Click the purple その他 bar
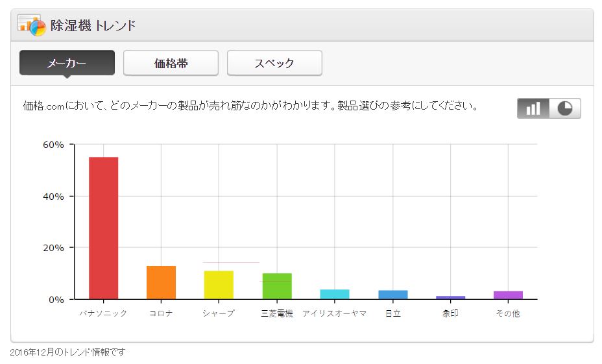Viewport: 602px width, 364px height. [x=508, y=295]
